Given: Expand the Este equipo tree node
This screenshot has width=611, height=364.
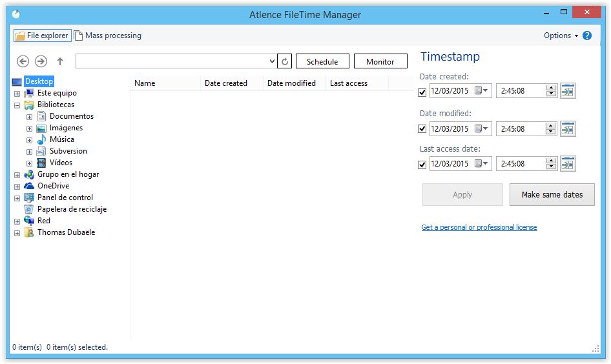Looking at the screenshot, I should (x=17, y=94).
